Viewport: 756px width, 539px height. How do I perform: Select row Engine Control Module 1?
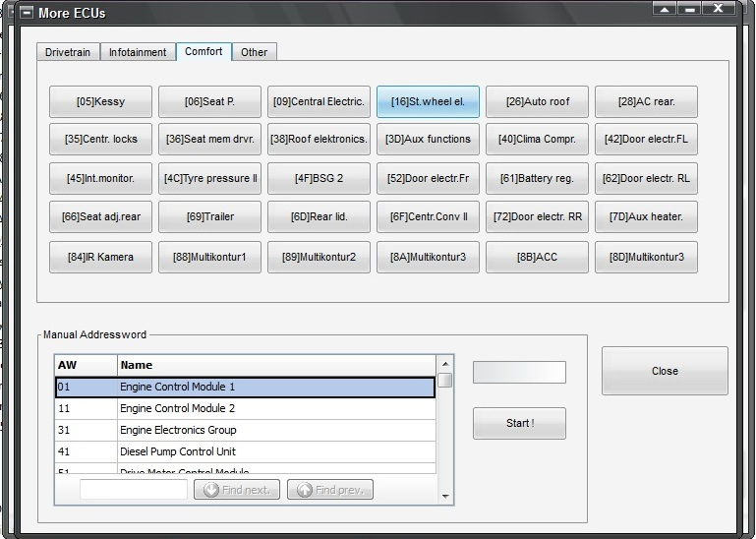click(245, 387)
